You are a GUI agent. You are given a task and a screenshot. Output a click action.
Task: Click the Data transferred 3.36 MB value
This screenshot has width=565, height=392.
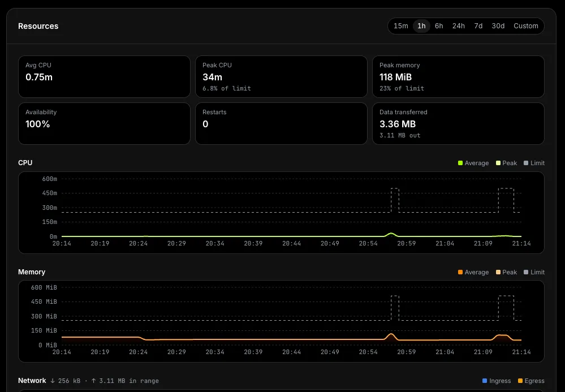coord(398,124)
